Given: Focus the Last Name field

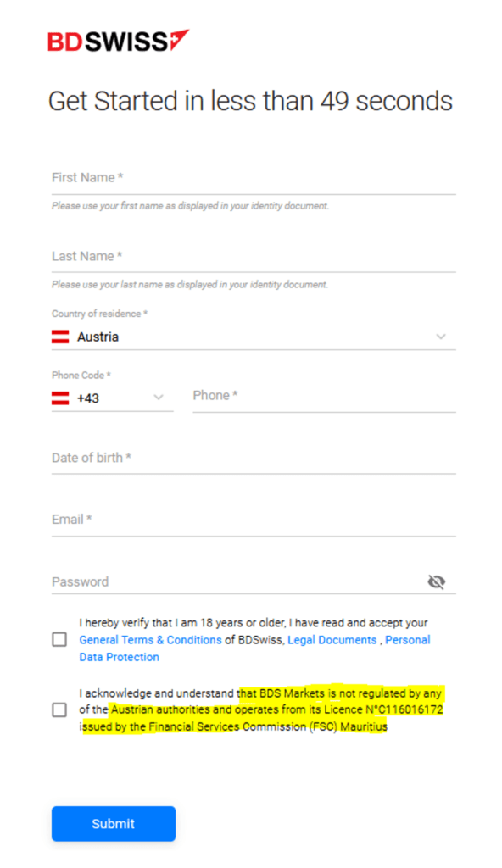Looking at the screenshot, I should (254, 257).
